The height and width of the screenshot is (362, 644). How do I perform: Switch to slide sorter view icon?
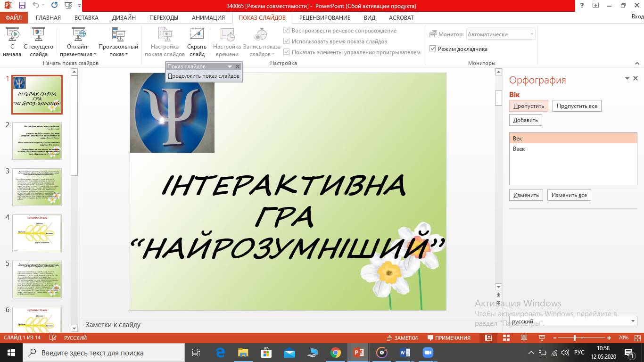pyautogui.click(x=506, y=338)
